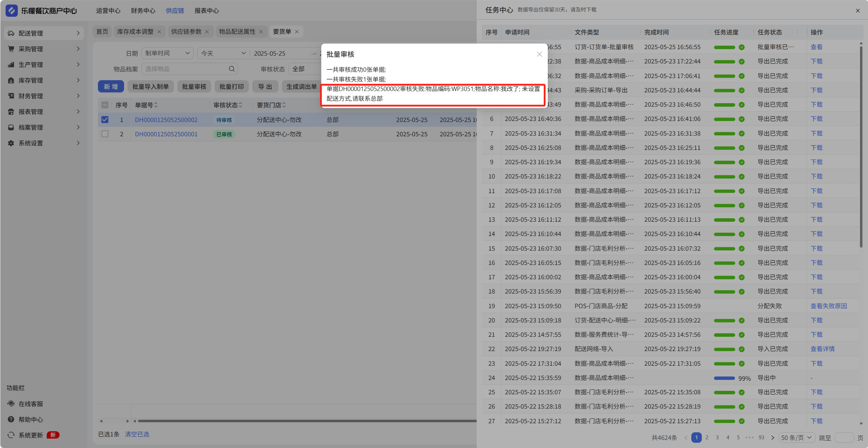Click 查看 for the 批量审核 task row
This screenshot has height=448, width=868.
pyautogui.click(x=816, y=47)
